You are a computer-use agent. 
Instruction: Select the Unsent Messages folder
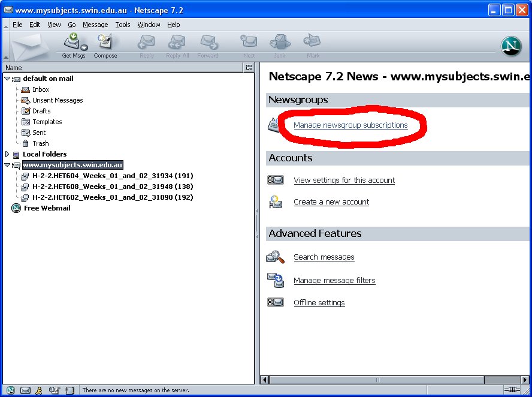pyautogui.click(x=58, y=100)
